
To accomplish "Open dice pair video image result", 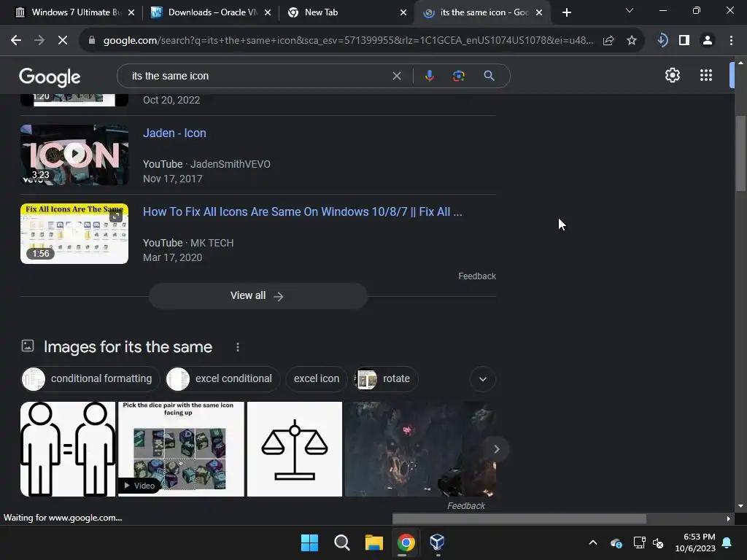I will point(181,449).
